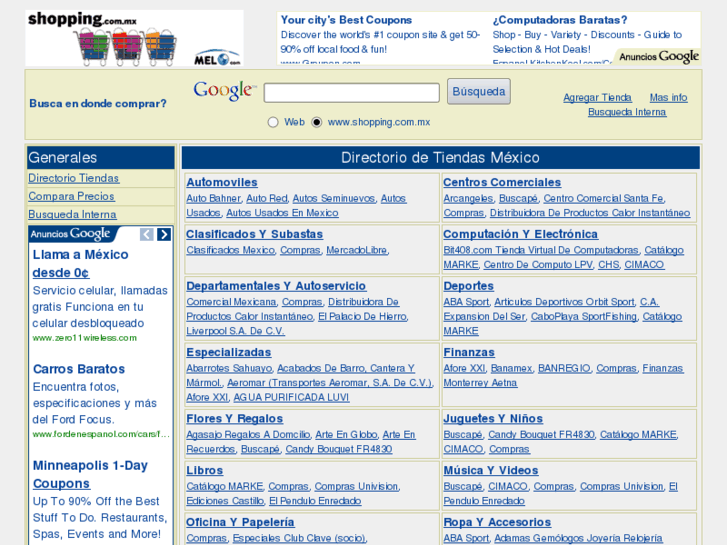Click the Liverpool S.A. De C.V. link
The height and width of the screenshot is (545, 727).
pos(236,331)
